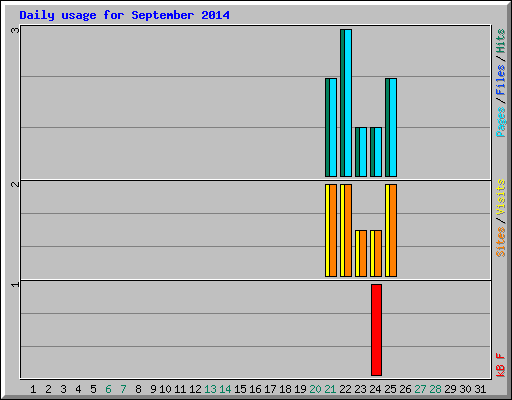
Task: Click the red 'KB F' legend label
Action: (501, 365)
